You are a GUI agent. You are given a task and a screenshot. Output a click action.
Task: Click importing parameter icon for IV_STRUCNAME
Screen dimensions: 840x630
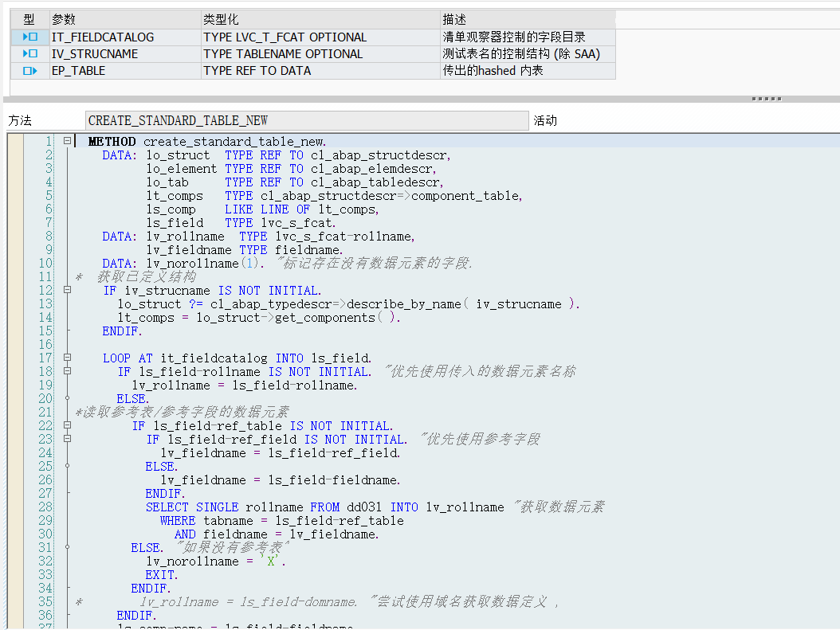click(x=30, y=53)
